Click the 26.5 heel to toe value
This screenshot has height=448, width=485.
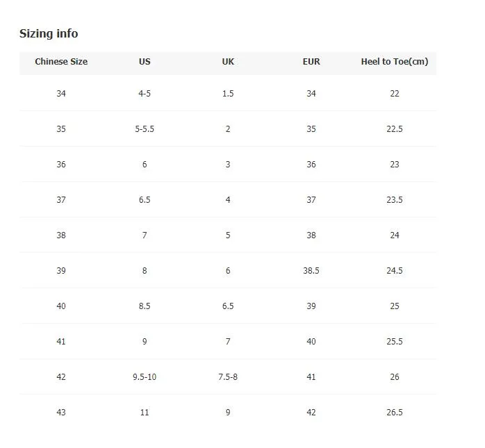[395, 412]
